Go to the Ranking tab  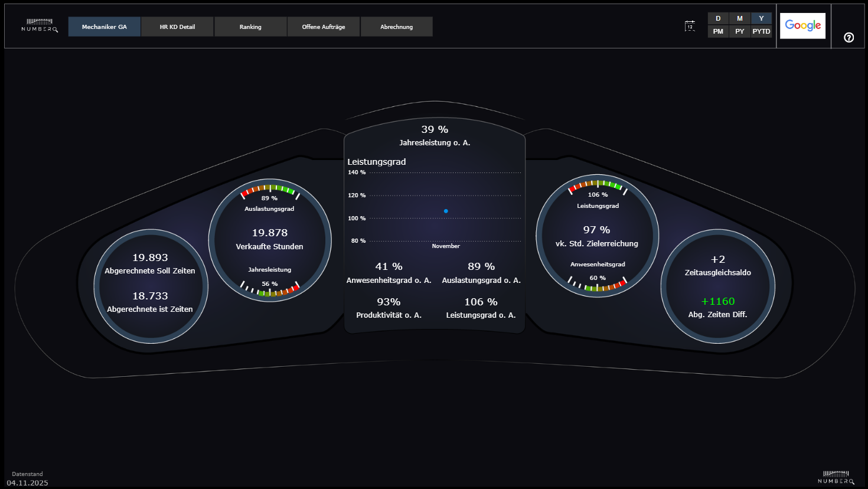click(x=250, y=27)
